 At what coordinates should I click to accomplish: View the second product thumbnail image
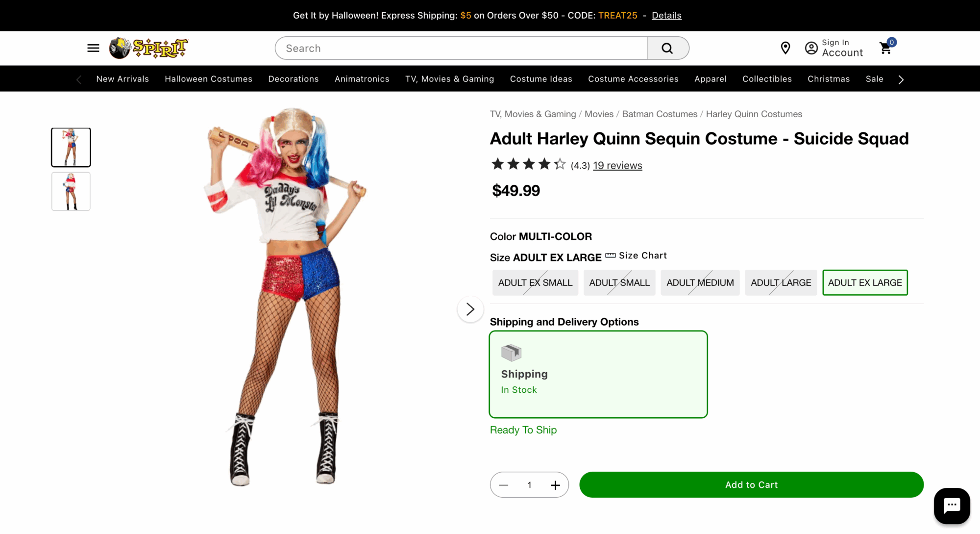71,192
